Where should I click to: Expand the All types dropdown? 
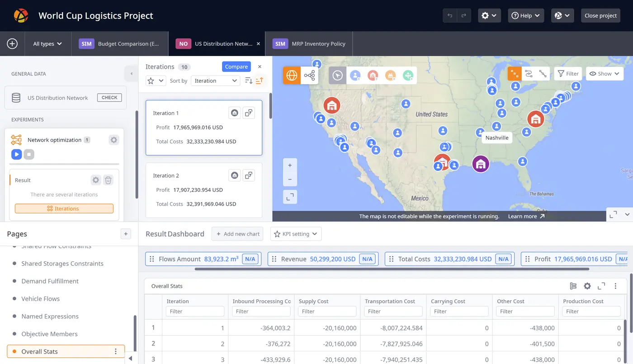[47, 44]
